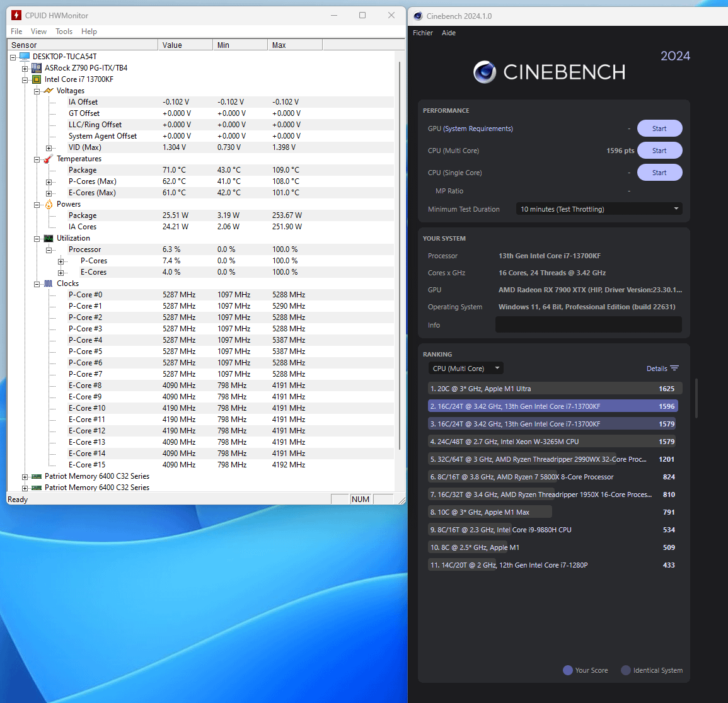728x703 pixels.
Task: Open the CPU (Multi Core) ranking dropdown
Action: click(x=466, y=369)
